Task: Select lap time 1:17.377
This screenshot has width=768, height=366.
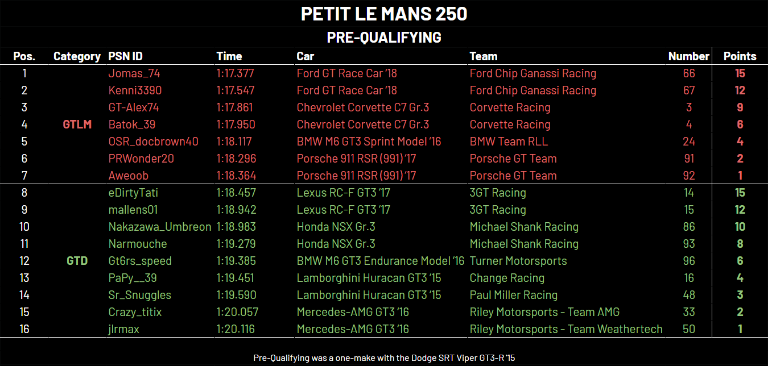Action: [235, 73]
